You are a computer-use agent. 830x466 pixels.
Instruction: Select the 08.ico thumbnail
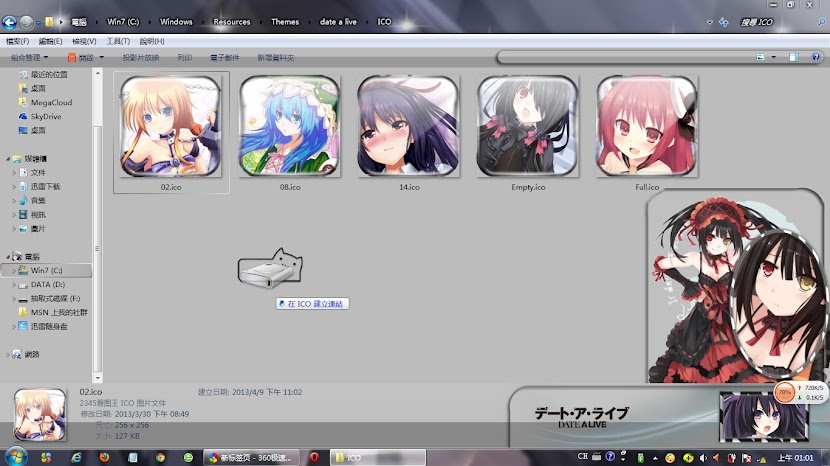(290, 126)
